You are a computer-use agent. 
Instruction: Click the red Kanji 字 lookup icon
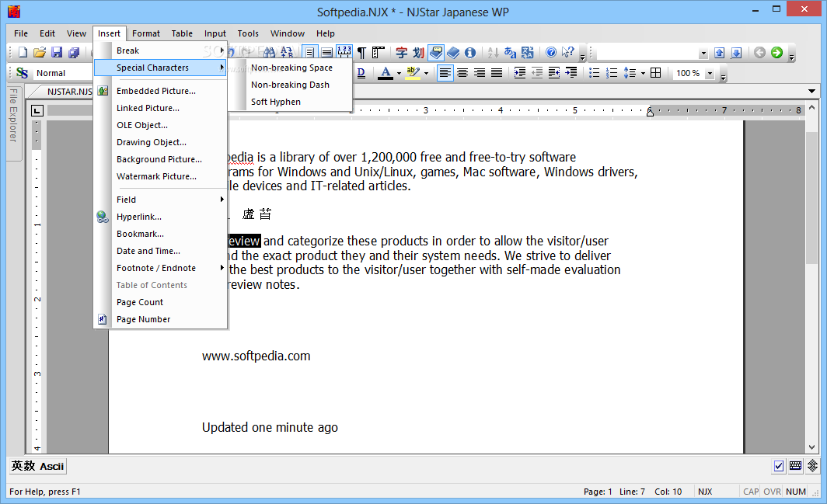pyautogui.click(x=401, y=52)
